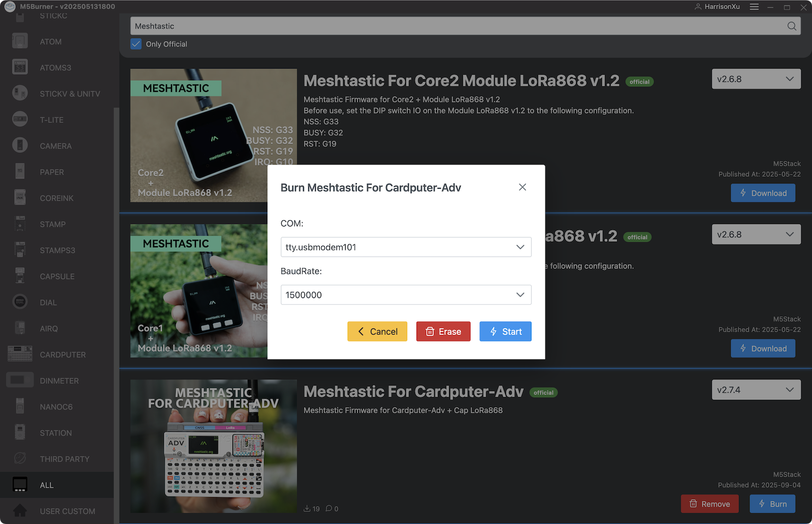The width and height of the screenshot is (812, 524).
Task: Click the download count icon on Cardputer-Adv card
Action: click(307, 508)
